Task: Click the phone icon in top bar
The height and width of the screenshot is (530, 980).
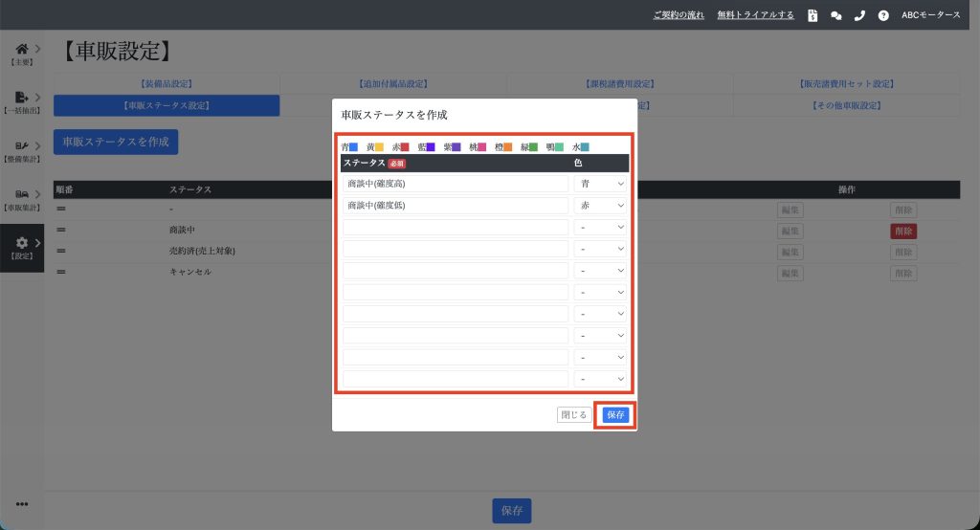Action: pyautogui.click(x=859, y=15)
